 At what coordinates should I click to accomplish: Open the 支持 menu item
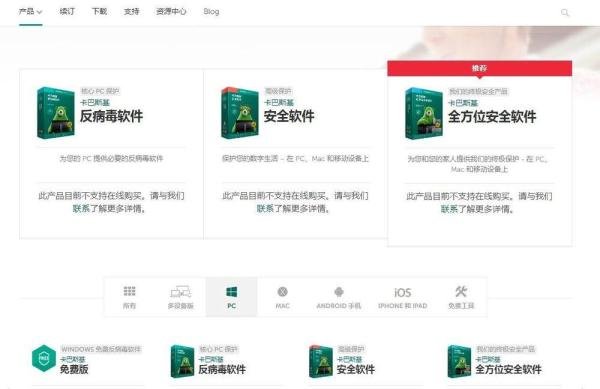132,11
